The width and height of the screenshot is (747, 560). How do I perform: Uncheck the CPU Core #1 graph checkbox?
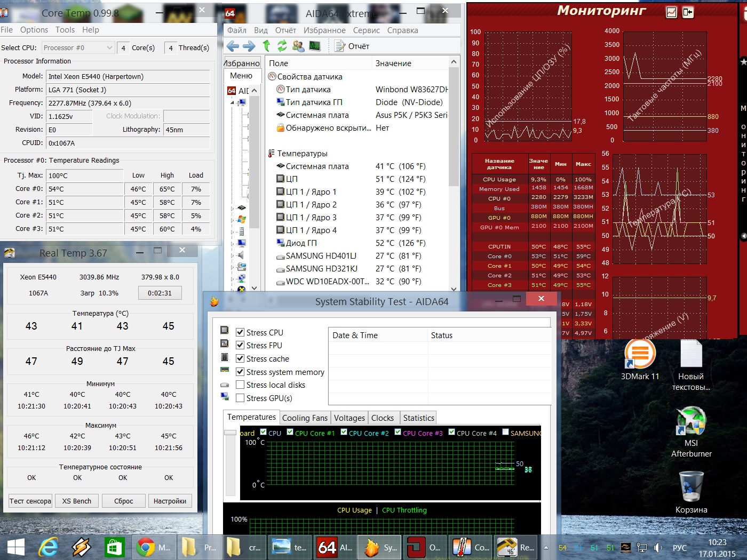[x=290, y=432]
